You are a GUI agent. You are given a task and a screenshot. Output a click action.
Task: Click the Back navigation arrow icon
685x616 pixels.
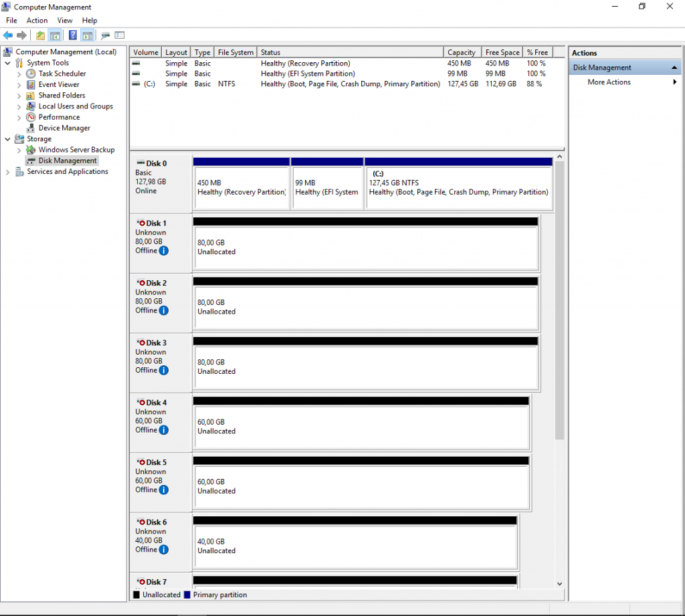coord(8,35)
